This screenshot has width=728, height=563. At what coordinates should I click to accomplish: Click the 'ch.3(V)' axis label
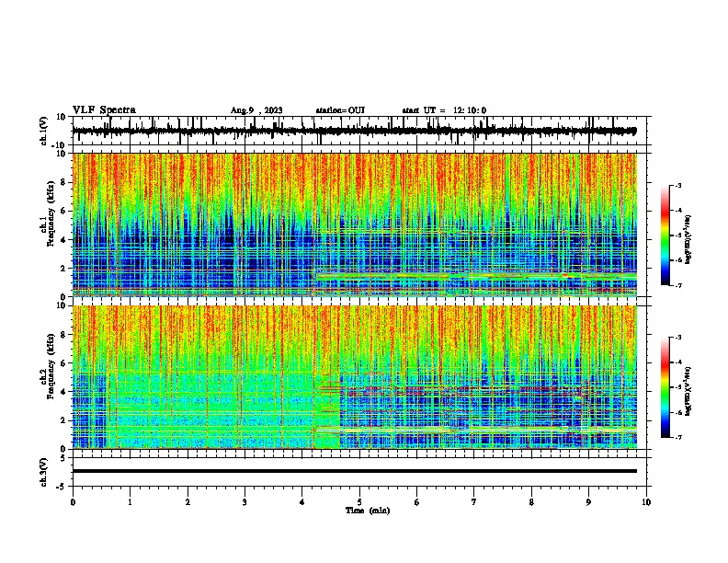[44, 472]
